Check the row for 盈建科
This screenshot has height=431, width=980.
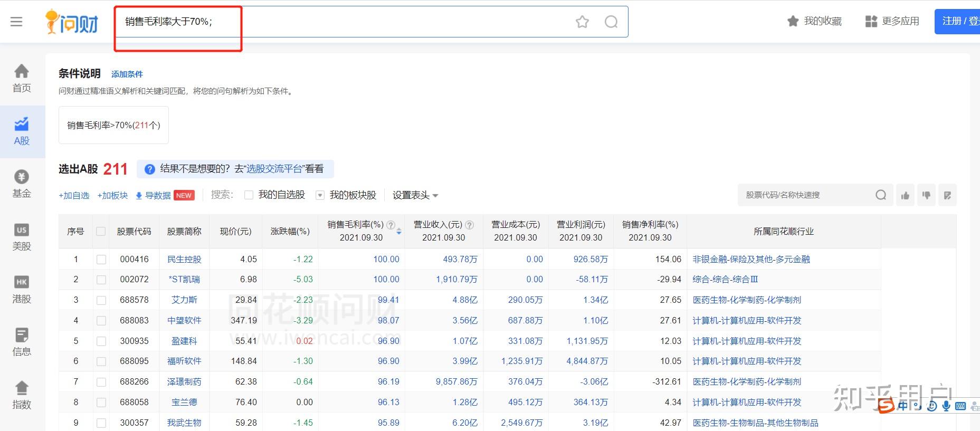[101, 341]
